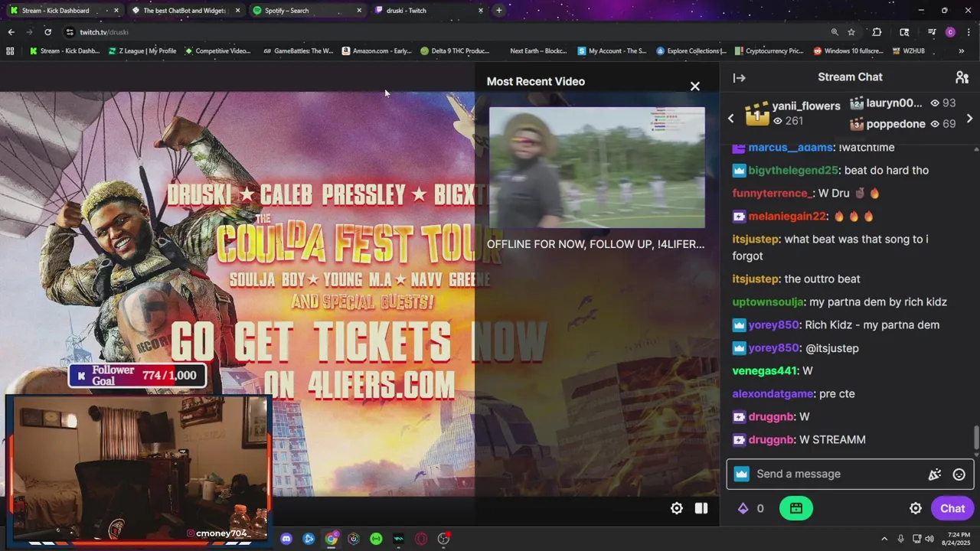Open Delta 9 THC Products bookmark
The height and width of the screenshot is (551, 980).
coord(455,51)
